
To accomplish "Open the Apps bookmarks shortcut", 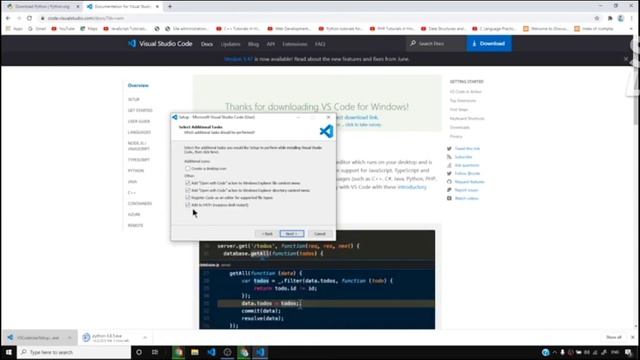I will pos(14,29).
